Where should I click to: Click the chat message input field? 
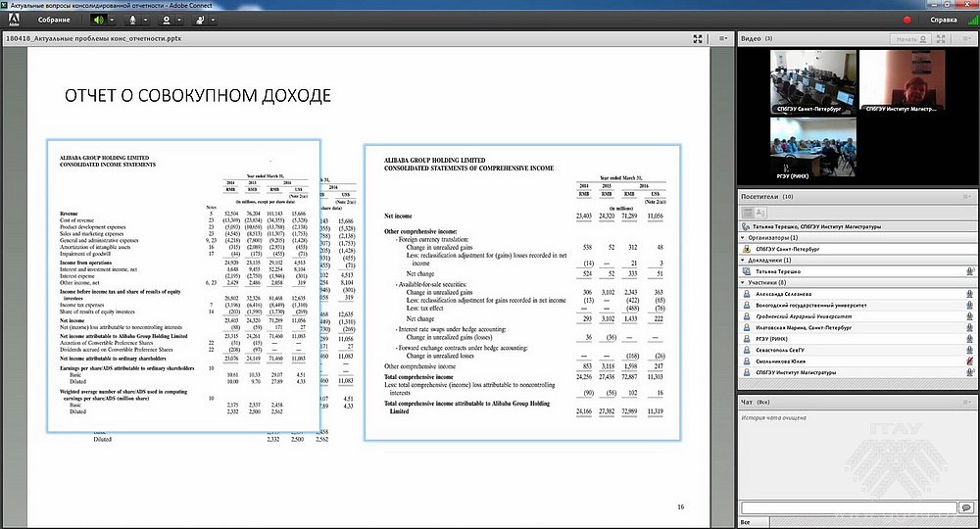pos(849,507)
